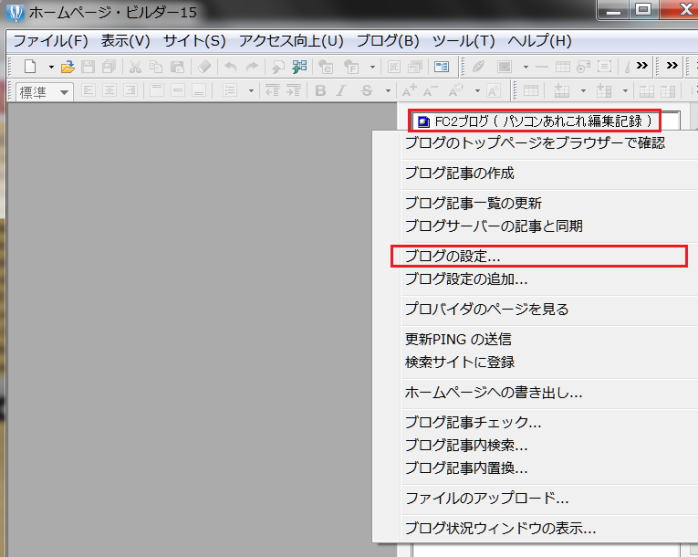
Task: Open the アクセス向上(U) menu
Action: pyautogui.click(x=291, y=41)
